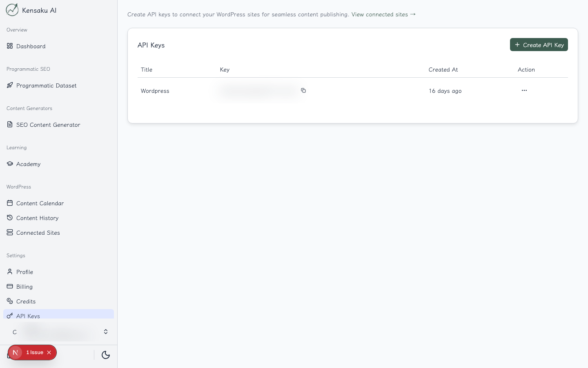
Task: Click the SEO Content Generator document icon
Action: click(10, 124)
